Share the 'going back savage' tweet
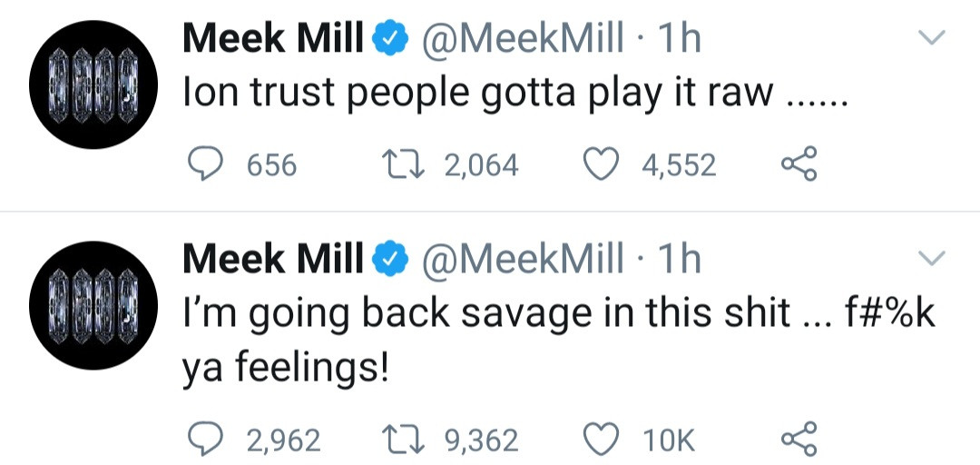Viewport: 980px width, 465px height. 799,440
